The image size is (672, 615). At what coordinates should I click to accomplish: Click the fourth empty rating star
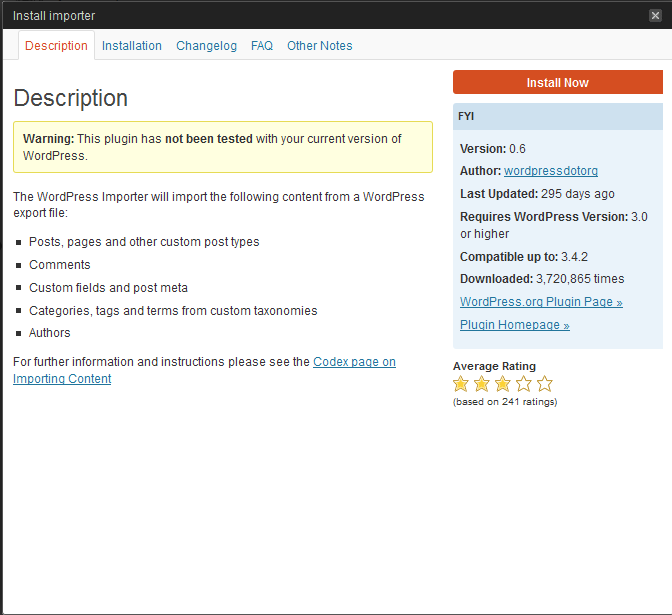pyautogui.click(x=524, y=384)
